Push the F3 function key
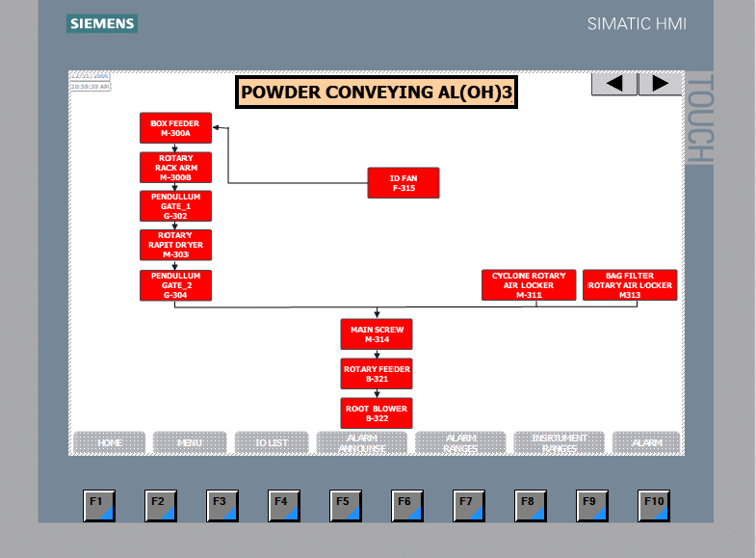Viewport: 756px width, 558px height. coord(222,506)
